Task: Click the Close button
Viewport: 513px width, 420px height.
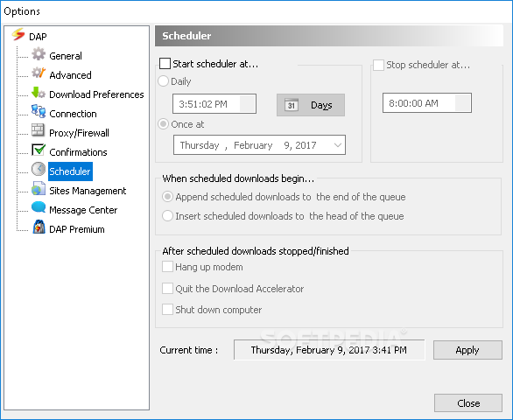Action: (468, 403)
